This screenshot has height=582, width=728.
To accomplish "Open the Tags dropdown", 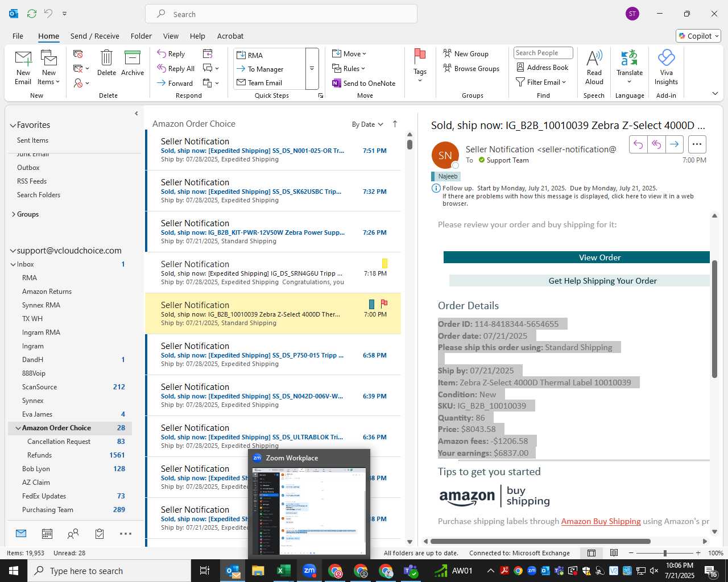I will point(420,66).
